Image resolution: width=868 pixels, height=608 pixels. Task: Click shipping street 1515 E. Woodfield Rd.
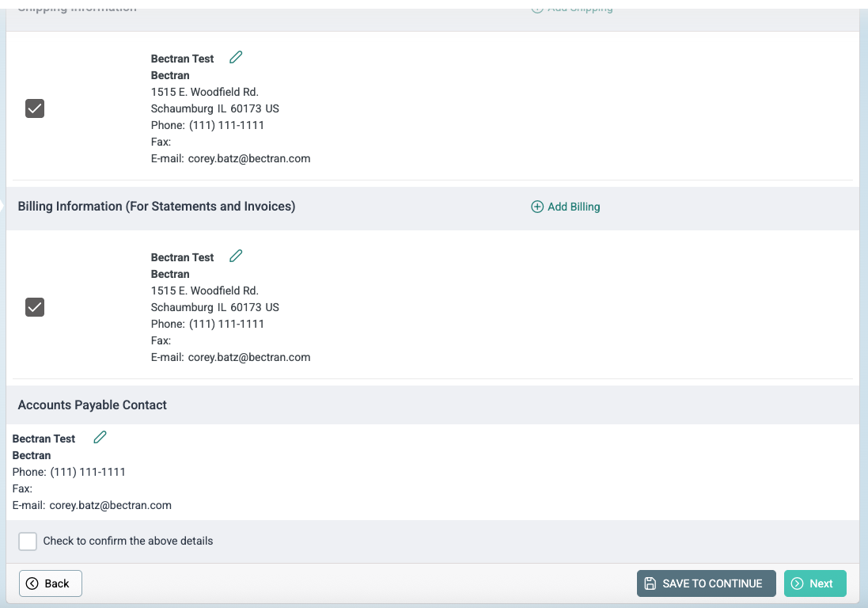[205, 92]
